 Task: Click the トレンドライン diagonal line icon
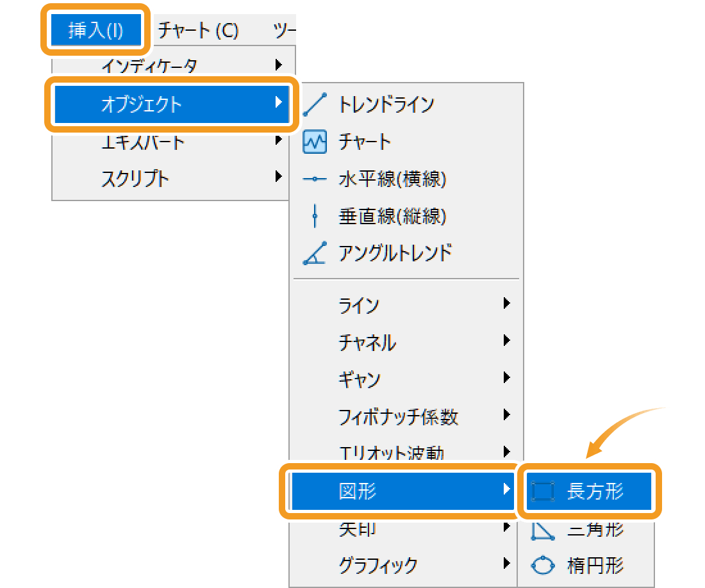(x=315, y=104)
